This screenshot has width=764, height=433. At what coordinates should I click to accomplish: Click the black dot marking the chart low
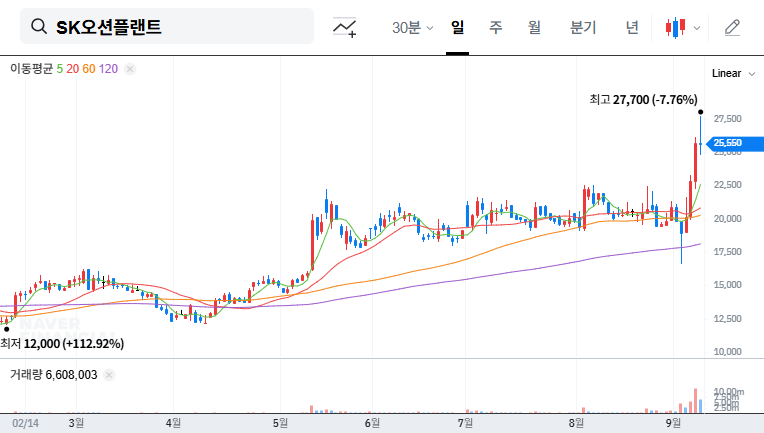pyautogui.click(x=6, y=329)
